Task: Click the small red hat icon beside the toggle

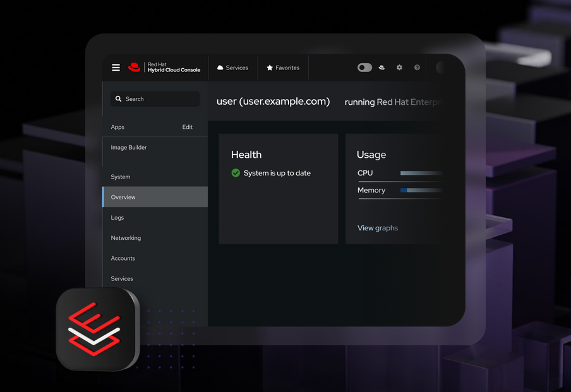Action: [382, 68]
